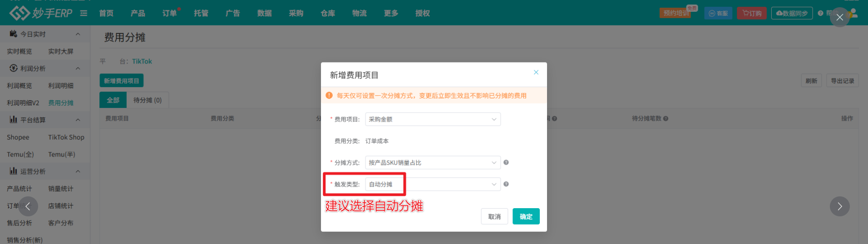Screen dimensions: 868x244
Task: Click the 取消 button
Action: pyautogui.click(x=494, y=216)
